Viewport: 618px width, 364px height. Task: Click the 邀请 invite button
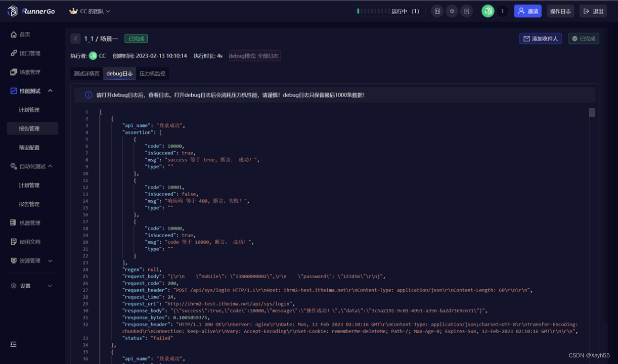click(527, 11)
